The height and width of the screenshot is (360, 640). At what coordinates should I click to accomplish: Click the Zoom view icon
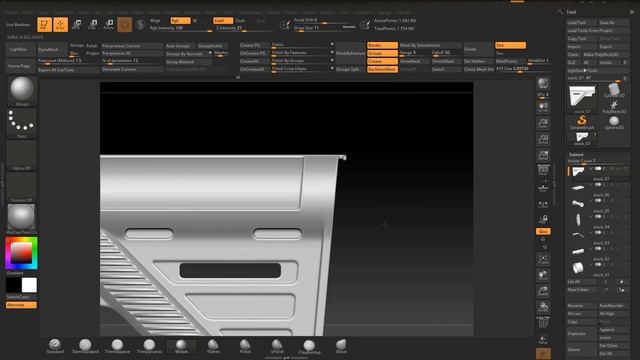click(543, 123)
